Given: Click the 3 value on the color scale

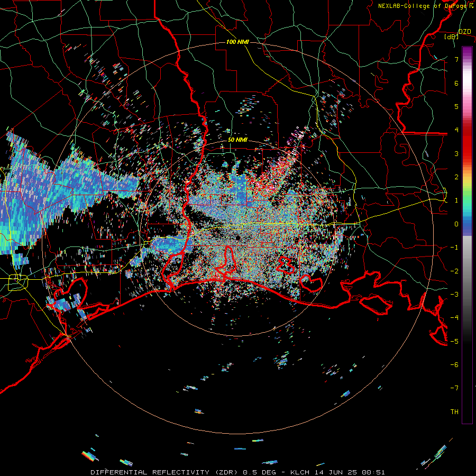Looking at the screenshot, I should click(x=456, y=153).
